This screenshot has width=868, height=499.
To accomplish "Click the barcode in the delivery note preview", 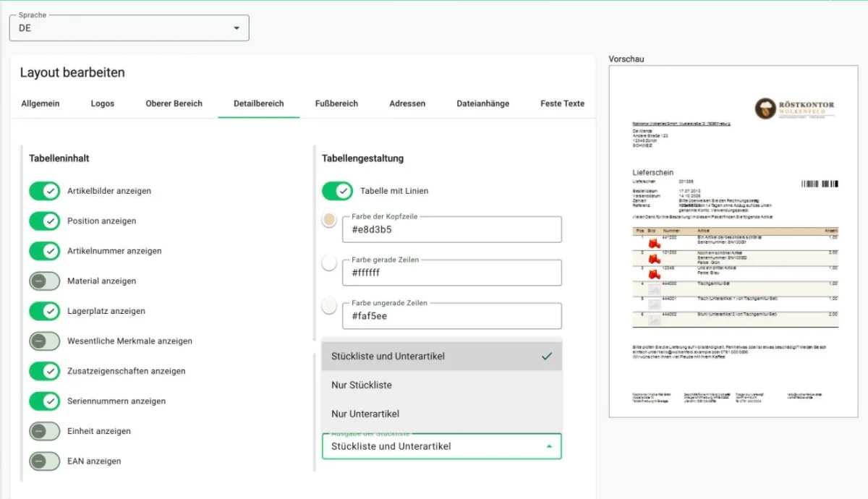I will (x=820, y=184).
